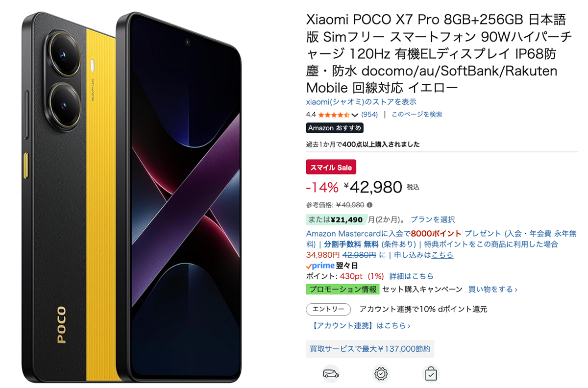The width and height of the screenshot is (588, 388).
Task: Click 詳細はこちら points link
Action: [x=412, y=276]
